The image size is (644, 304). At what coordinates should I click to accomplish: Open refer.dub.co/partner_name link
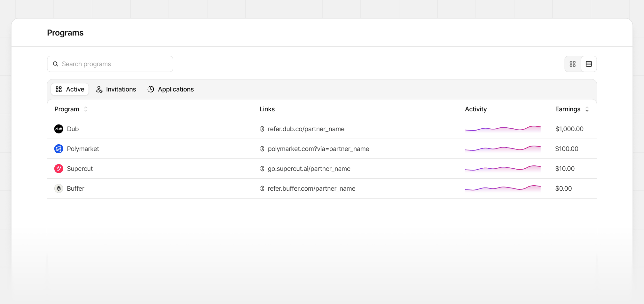[x=306, y=129]
